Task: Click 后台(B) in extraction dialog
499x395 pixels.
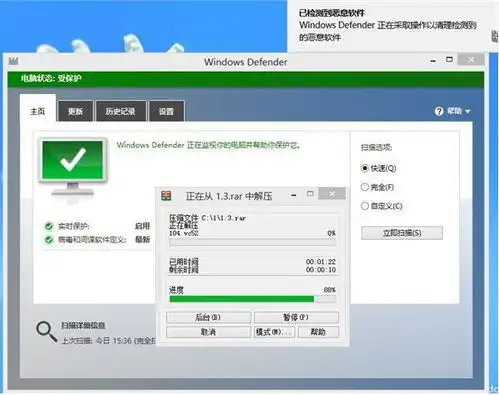Action: (x=208, y=317)
